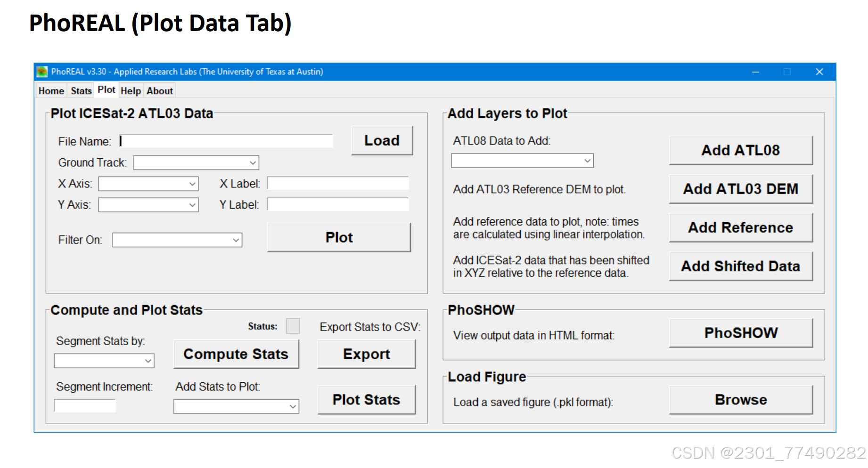Open the Help tab
Viewport: 868px width, 468px height.
point(131,91)
